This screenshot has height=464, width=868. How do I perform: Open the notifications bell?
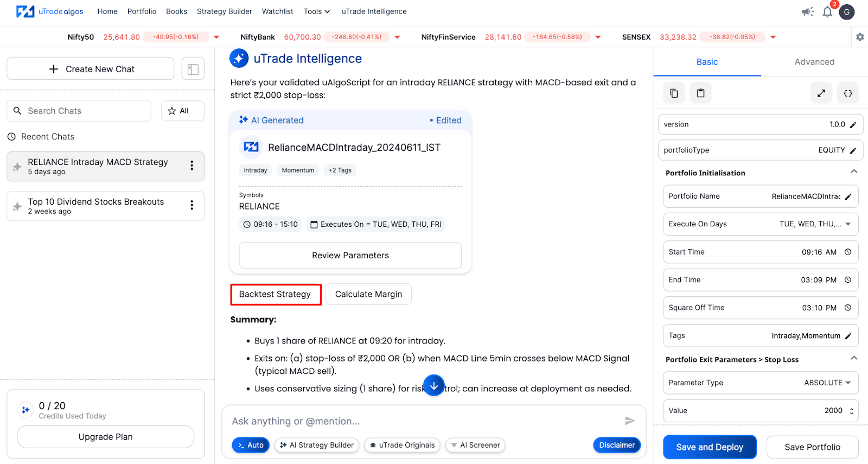pyautogui.click(x=827, y=11)
